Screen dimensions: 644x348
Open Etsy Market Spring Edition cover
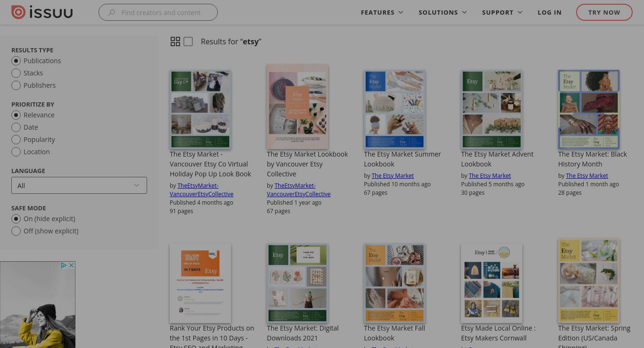[x=589, y=281]
